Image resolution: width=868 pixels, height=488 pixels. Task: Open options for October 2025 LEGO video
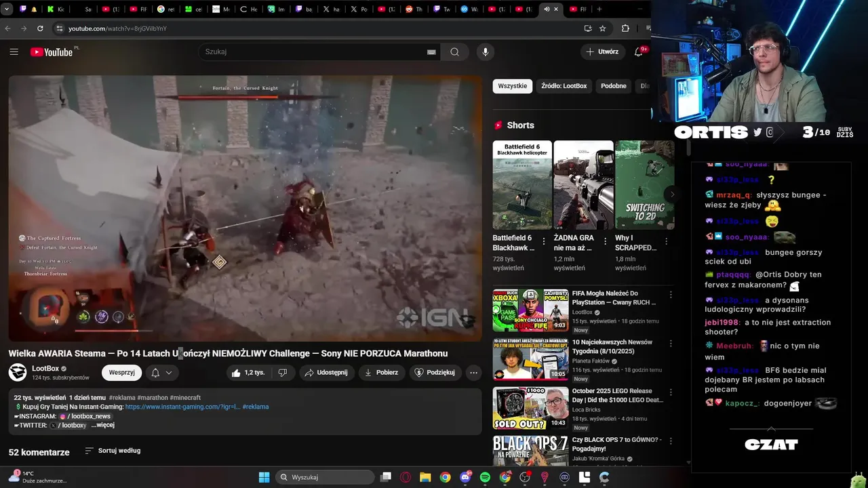click(671, 392)
